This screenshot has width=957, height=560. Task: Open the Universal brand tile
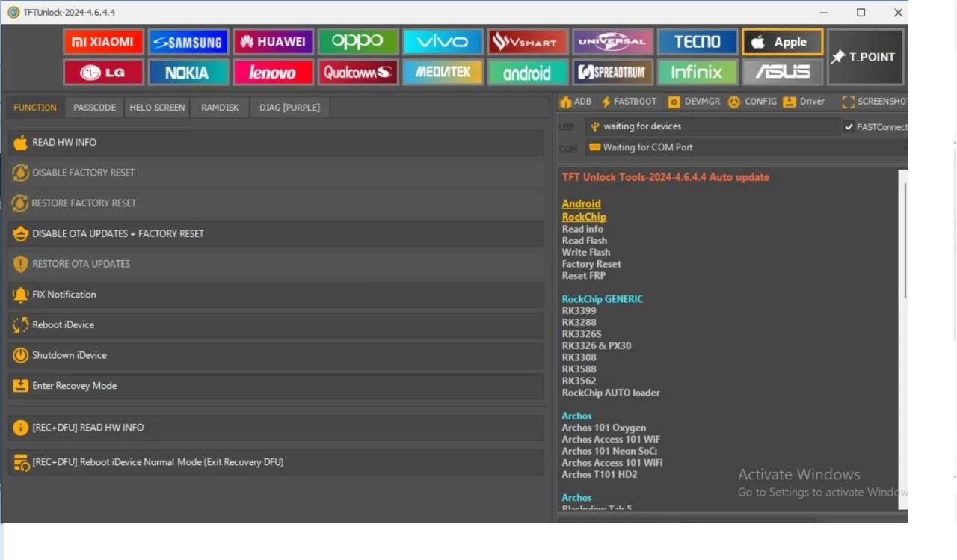pos(612,42)
